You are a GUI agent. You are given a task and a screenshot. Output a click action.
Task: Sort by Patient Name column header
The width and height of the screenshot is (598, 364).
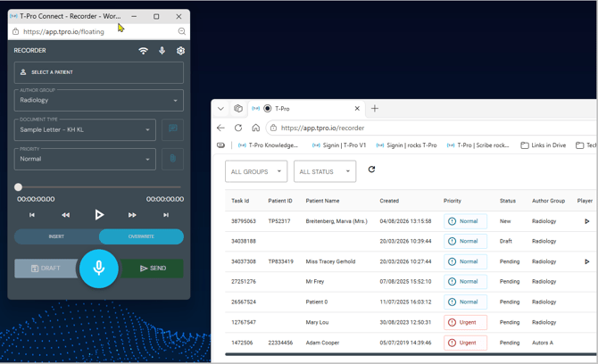pyautogui.click(x=322, y=201)
